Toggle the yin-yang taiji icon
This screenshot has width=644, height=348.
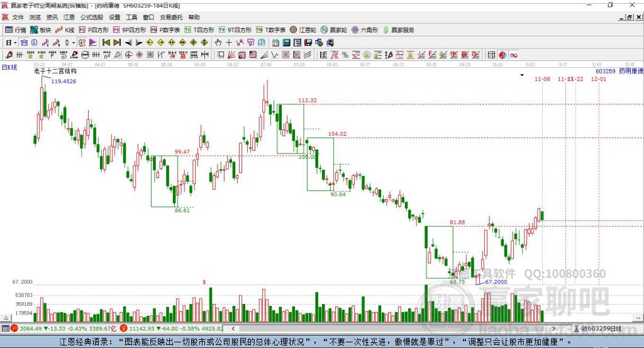pos(502,55)
